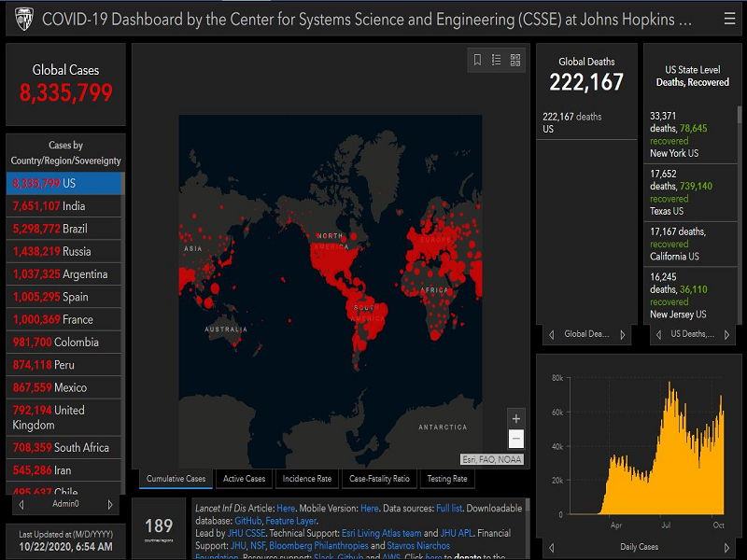
Task: Show next US Deaths panel
Action: [x=727, y=335]
